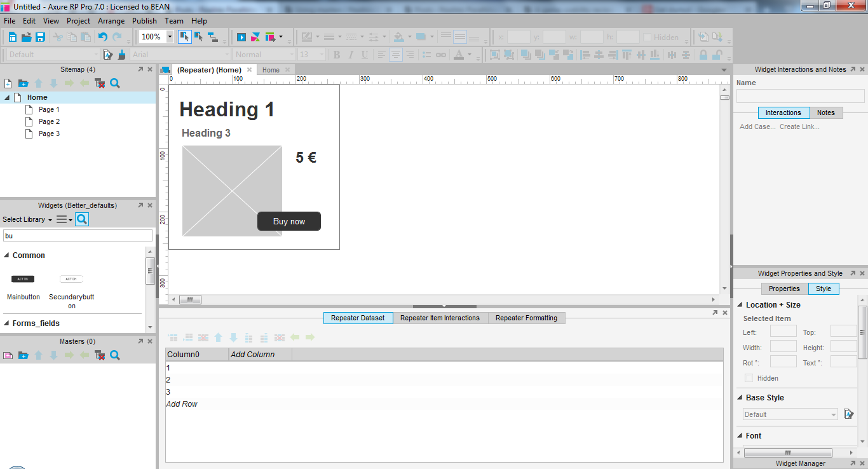
Task: Collapse the Font section
Action: (x=740, y=436)
